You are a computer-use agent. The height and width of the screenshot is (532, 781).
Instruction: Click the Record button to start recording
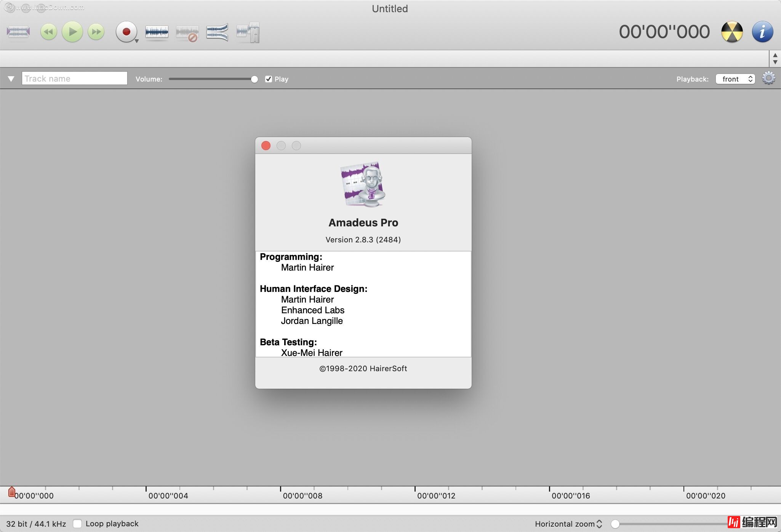click(125, 32)
